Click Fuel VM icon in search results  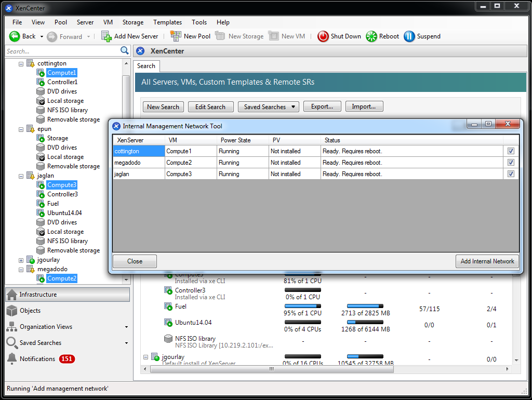(x=168, y=306)
